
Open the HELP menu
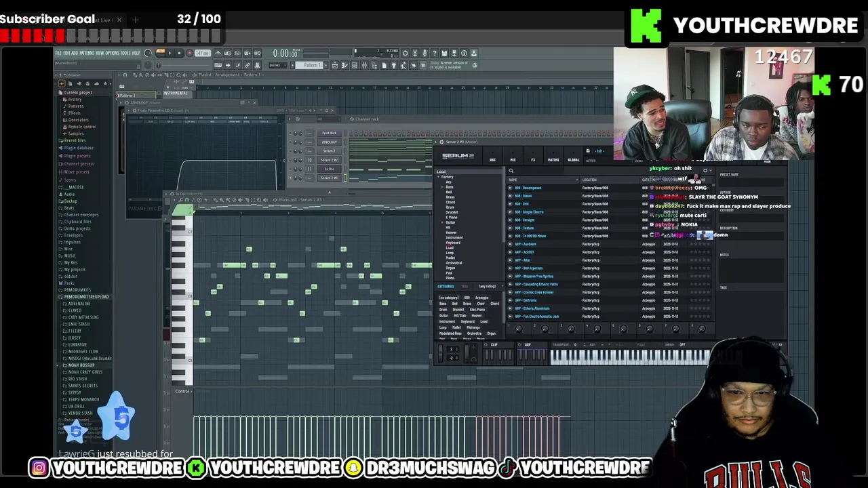point(136,53)
